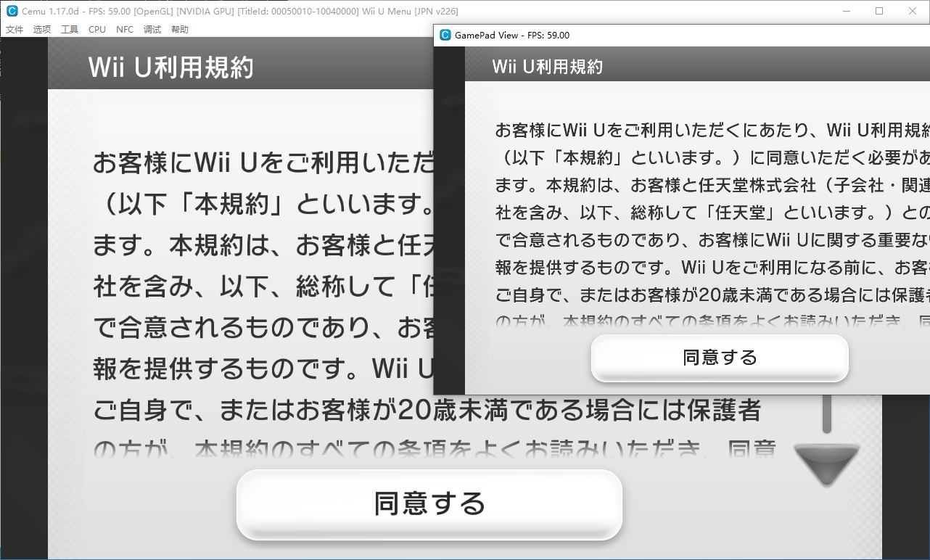This screenshot has width=930, height=560.
Task: Open the 调试 (Debug) menu
Action: [x=152, y=29]
